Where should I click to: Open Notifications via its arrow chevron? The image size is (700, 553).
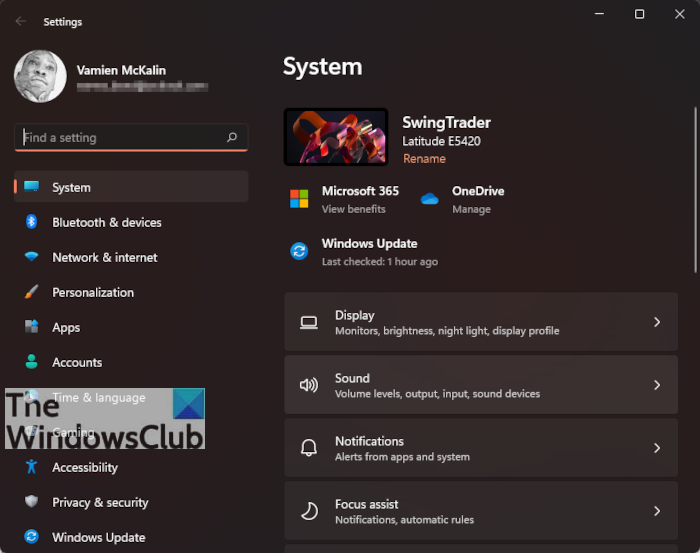657,448
